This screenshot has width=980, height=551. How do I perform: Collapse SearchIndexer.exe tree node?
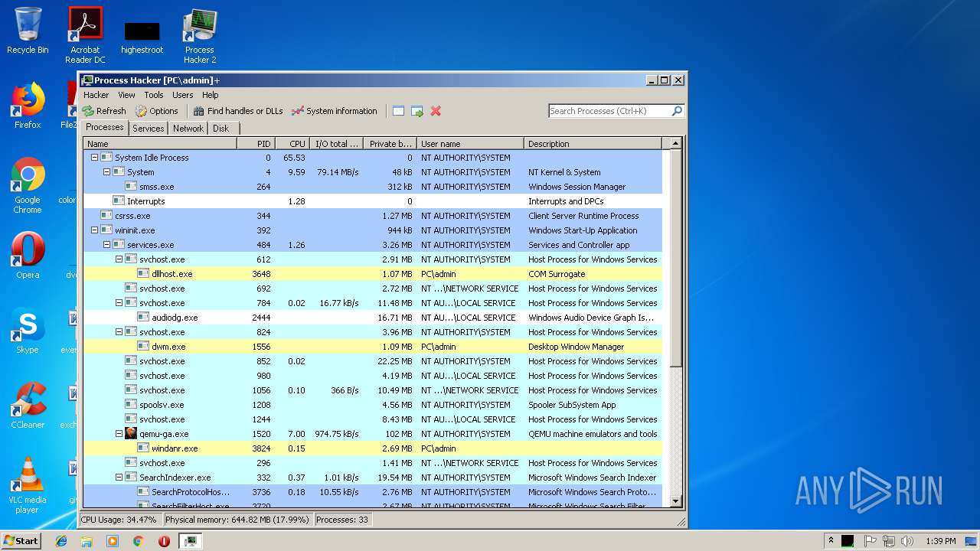pyautogui.click(x=119, y=478)
